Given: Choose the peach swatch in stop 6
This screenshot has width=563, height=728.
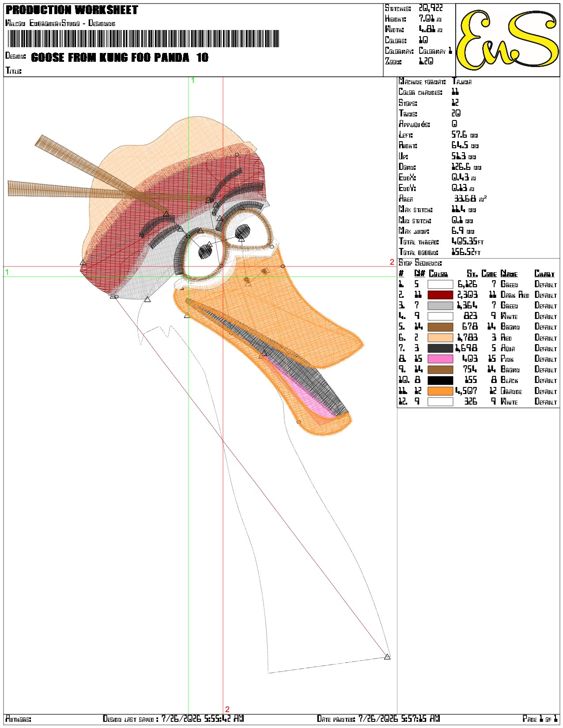Looking at the screenshot, I should pos(440,338).
